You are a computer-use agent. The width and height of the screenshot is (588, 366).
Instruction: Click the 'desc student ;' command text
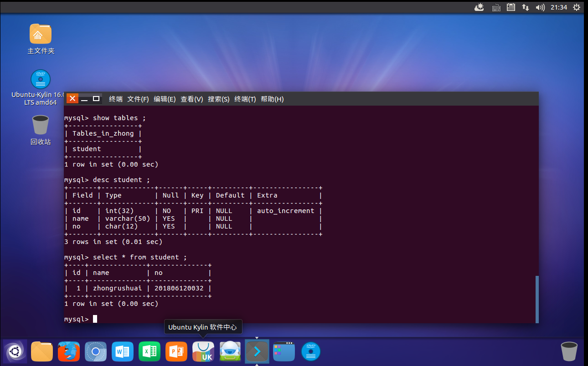(x=121, y=180)
